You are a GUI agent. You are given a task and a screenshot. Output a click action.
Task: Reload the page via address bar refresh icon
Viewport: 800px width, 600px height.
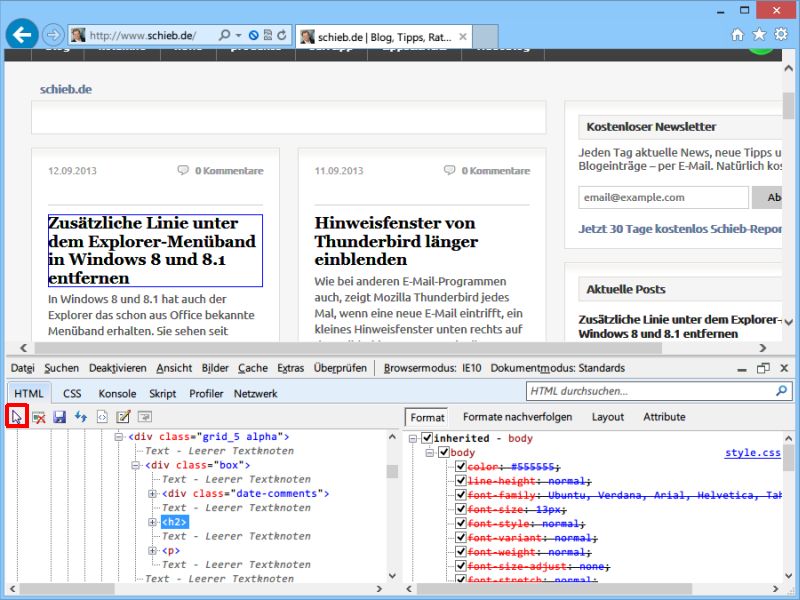282,35
